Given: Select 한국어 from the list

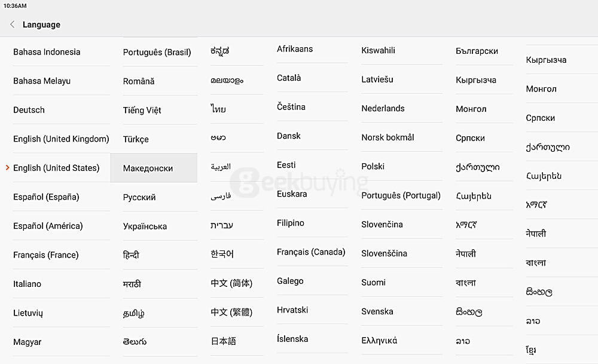Looking at the screenshot, I should (222, 254).
